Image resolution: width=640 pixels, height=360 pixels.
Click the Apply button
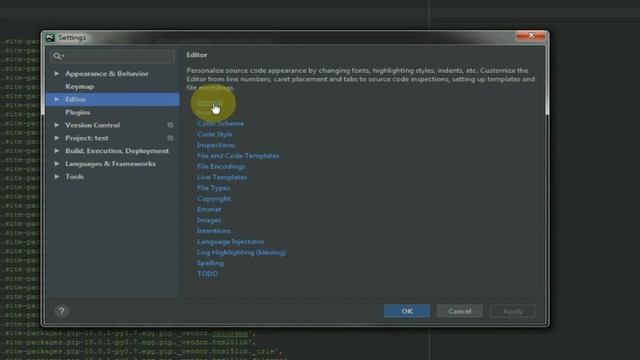click(x=513, y=311)
